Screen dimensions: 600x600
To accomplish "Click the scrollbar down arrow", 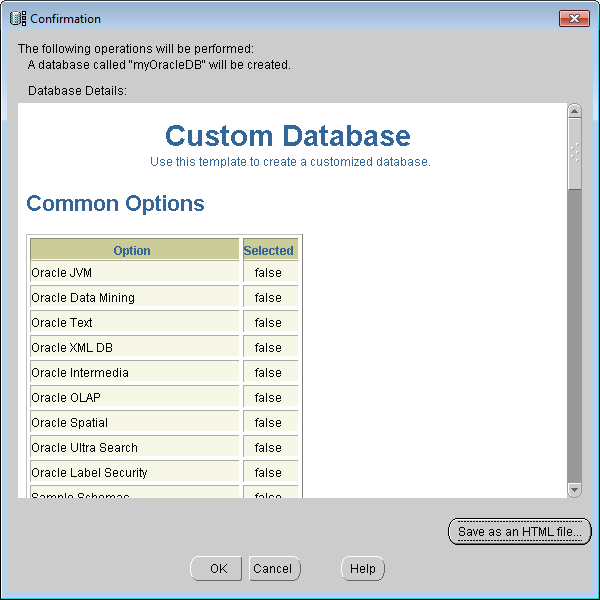I will pos(574,490).
